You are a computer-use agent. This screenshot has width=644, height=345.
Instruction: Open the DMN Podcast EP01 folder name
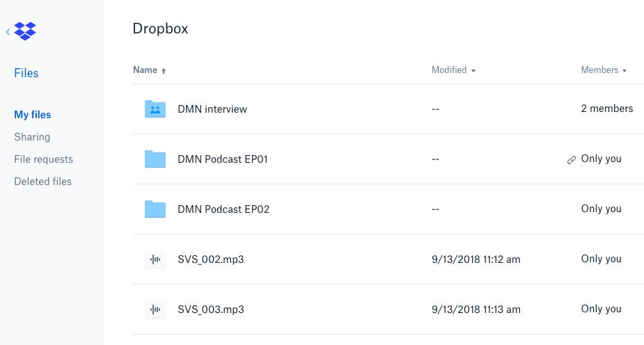(x=223, y=159)
